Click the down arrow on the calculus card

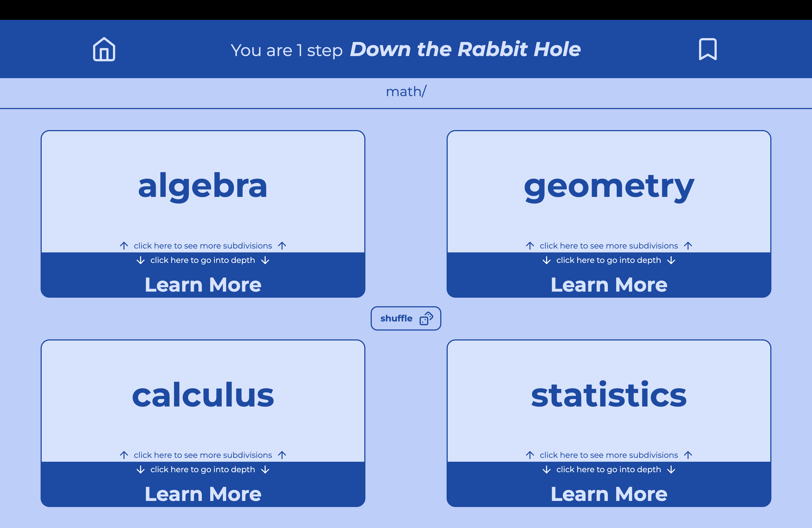(x=141, y=470)
